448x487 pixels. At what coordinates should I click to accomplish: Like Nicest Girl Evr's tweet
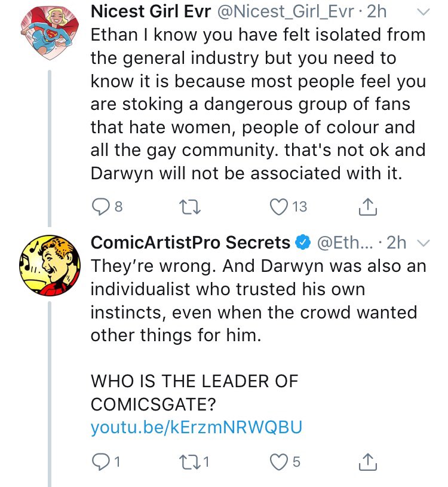click(x=278, y=207)
